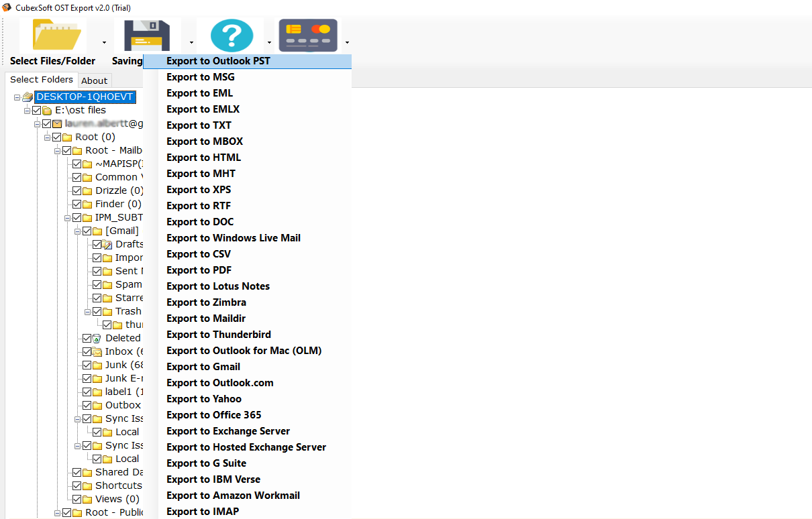Switch to the About tab
Viewport: 812px width, 519px height.
(x=95, y=80)
